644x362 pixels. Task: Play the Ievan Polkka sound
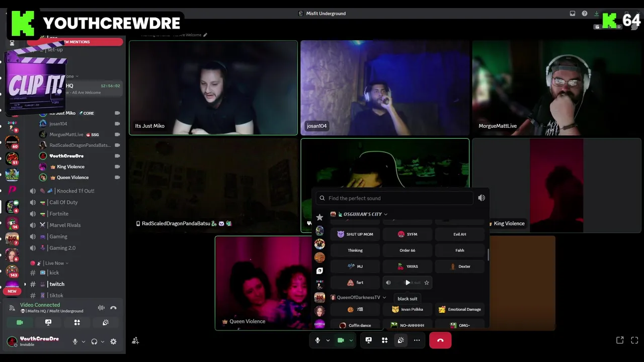[408, 309]
